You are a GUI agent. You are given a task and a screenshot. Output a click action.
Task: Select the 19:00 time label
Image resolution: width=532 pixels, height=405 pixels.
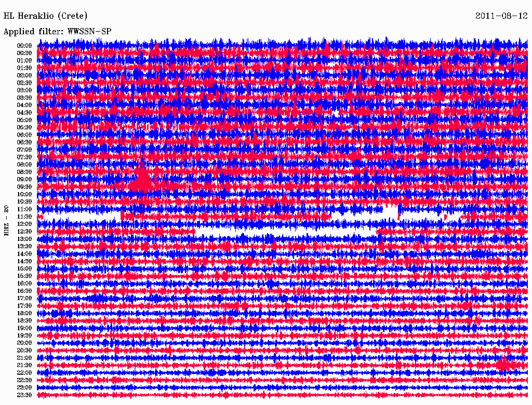point(24,328)
